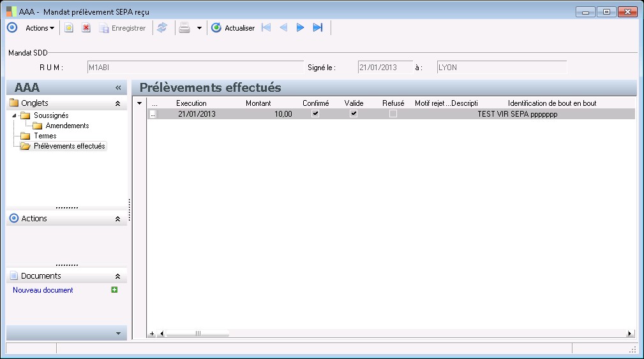Click the Documents section page icon
Viewport: 644px width, 359px height.
click(14, 275)
